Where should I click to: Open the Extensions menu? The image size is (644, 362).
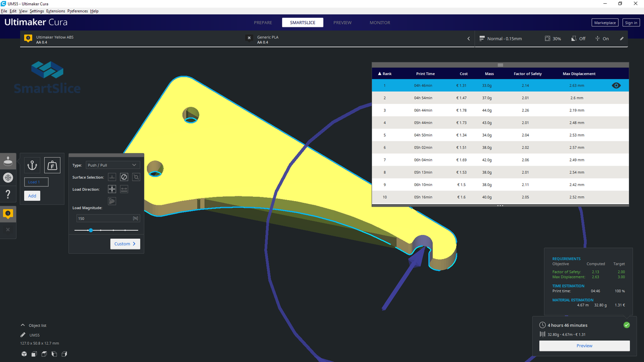(x=56, y=10)
